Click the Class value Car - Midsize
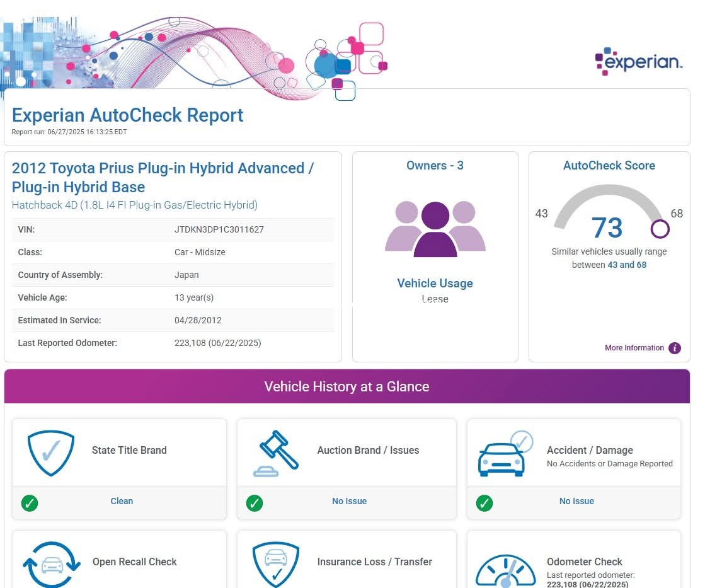 pyautogui.click(x=200, y=252)
